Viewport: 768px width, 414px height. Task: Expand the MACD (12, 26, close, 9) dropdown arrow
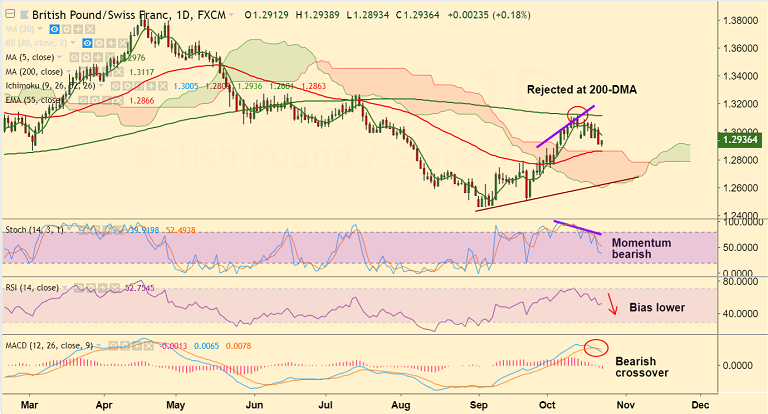pos(98,345)
